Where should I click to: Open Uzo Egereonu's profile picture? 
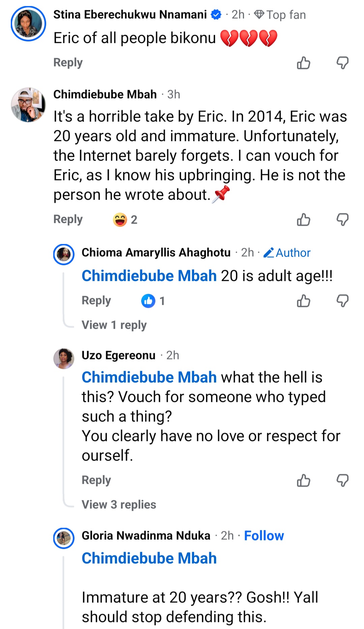[x=64, y=358]
